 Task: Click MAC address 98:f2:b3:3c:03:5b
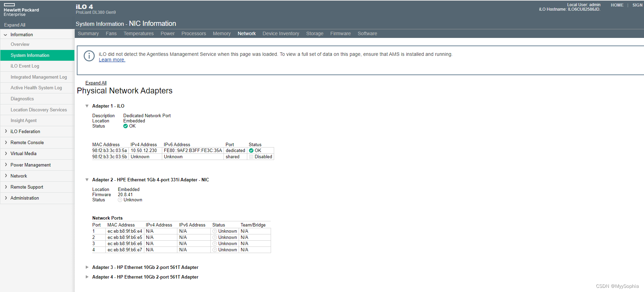point(110,157)
